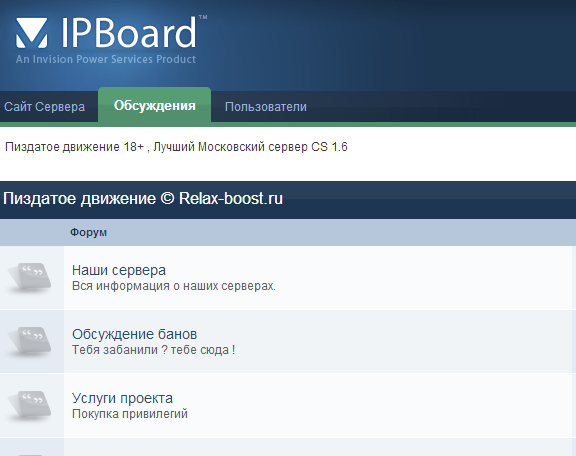Screen dimensions: 576x456
Task: Click text Вся информация о наших серверах.
Action: click(x=174, y=286)
